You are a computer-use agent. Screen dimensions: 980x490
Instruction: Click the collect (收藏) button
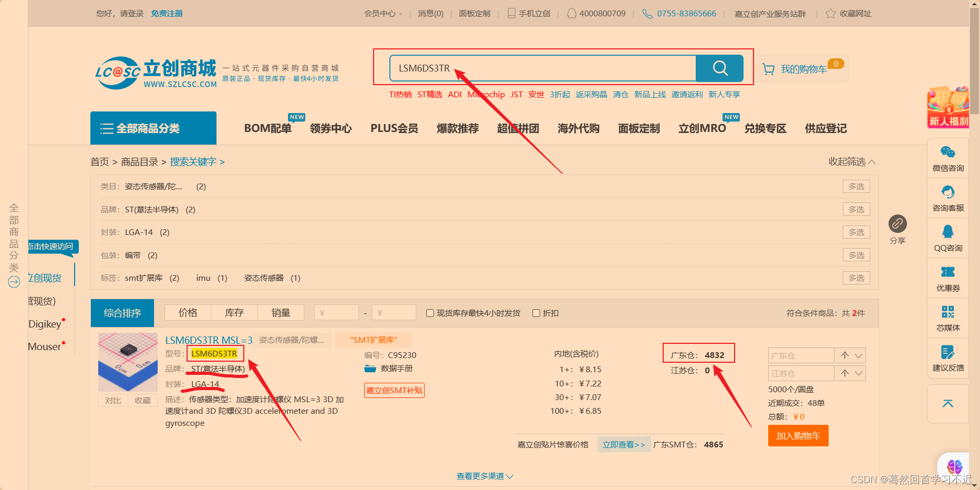[142, 401]
